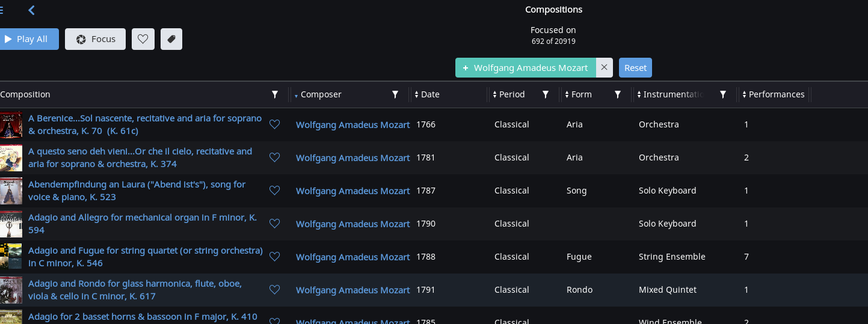The height and width of the screenshot is (324, 868).
Task: Click the heart favorite button in toolbar
Action: point(143,39)
